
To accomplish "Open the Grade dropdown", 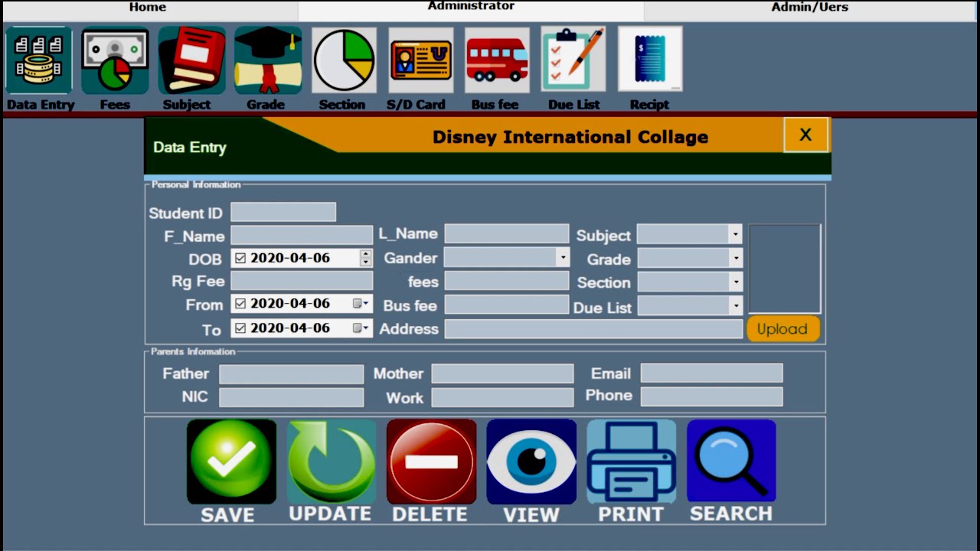I will tap(736, 259).
